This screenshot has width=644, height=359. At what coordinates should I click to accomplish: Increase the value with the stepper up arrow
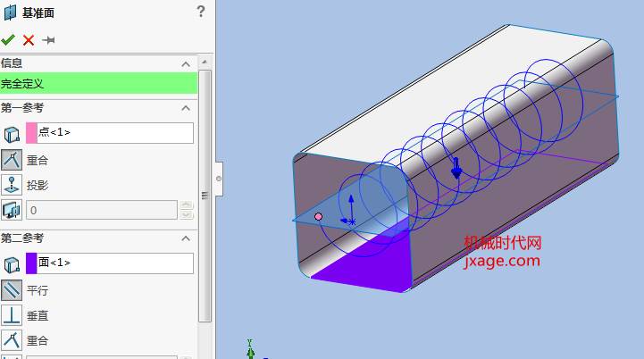pyautogui.click(x=186, y=205)
